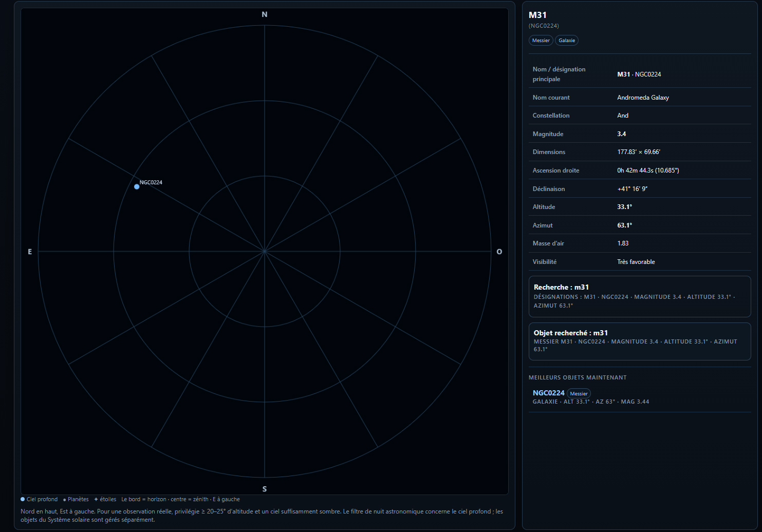Click the Messier tag under M31 title
762x532 pixels.
tap(541, 41)
